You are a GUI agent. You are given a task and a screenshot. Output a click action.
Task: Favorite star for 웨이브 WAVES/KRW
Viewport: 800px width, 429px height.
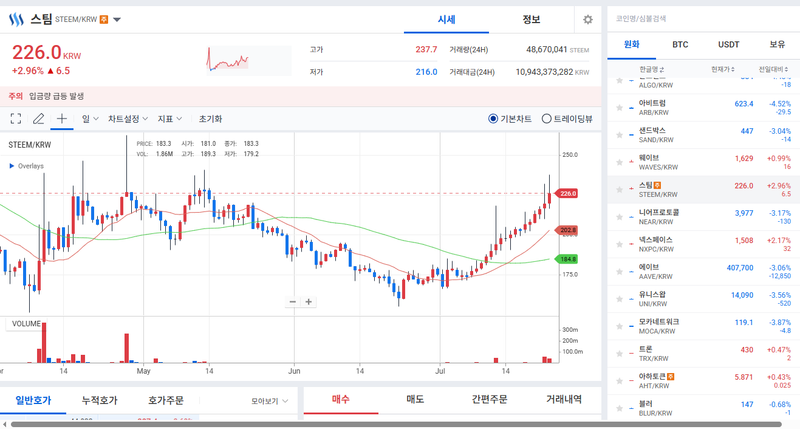click(619, 162)
